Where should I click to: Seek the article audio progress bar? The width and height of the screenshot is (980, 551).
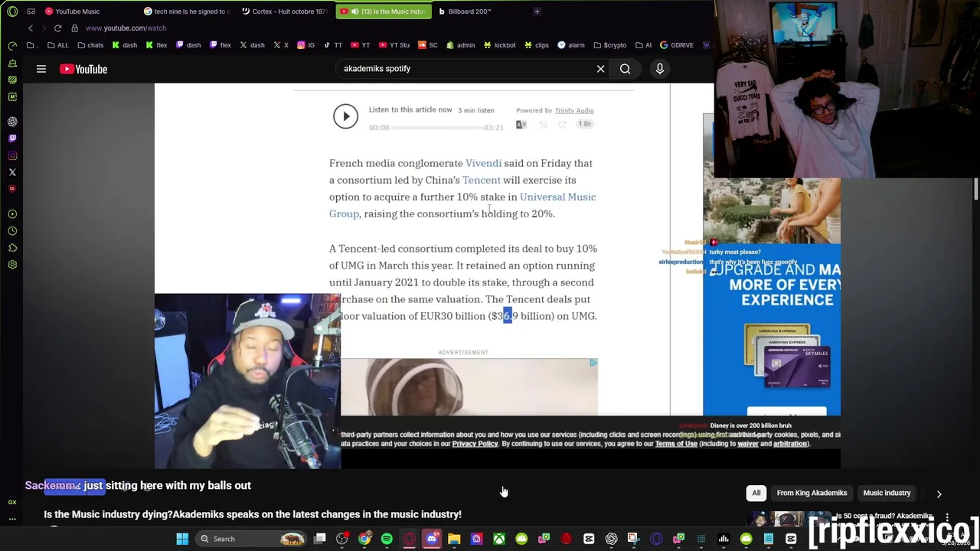[436, 128]
